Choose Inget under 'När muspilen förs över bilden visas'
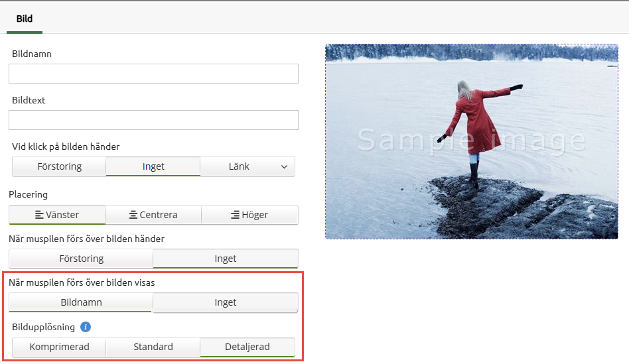 pos(226,302)
